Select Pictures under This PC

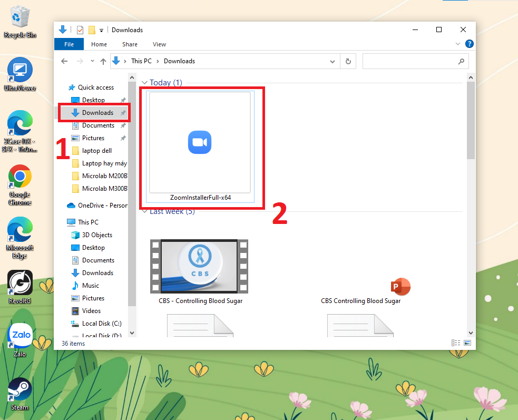(x=93, y=298)
